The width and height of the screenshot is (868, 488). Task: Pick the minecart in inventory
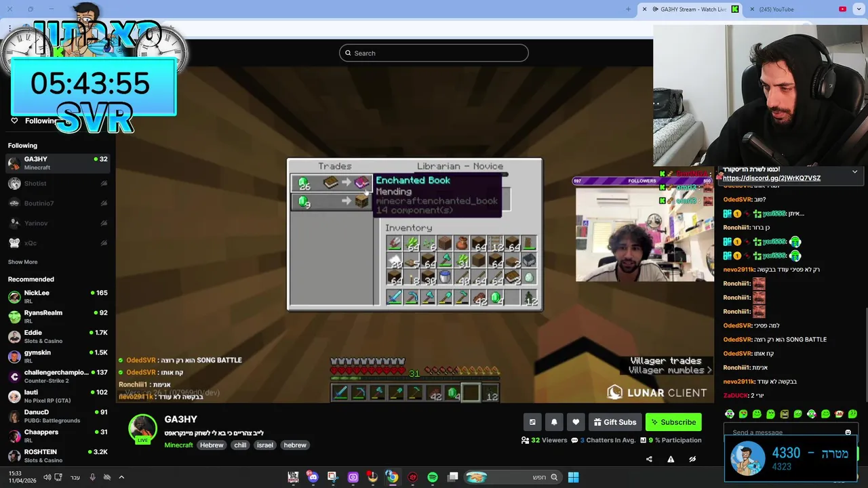pyautogui.click(x=530, y=260)
